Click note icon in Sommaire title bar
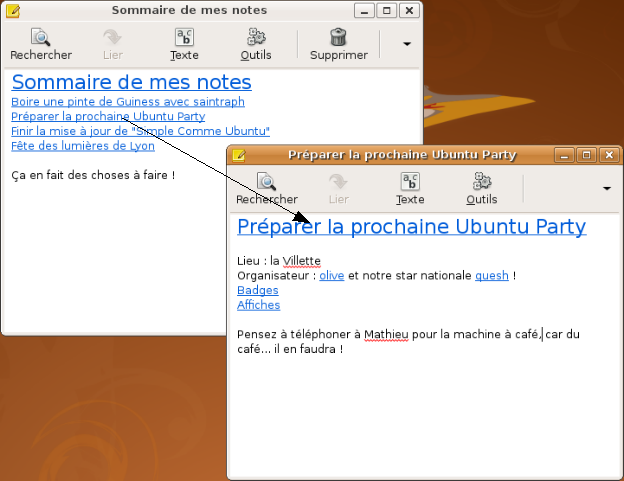 [13, 10]
